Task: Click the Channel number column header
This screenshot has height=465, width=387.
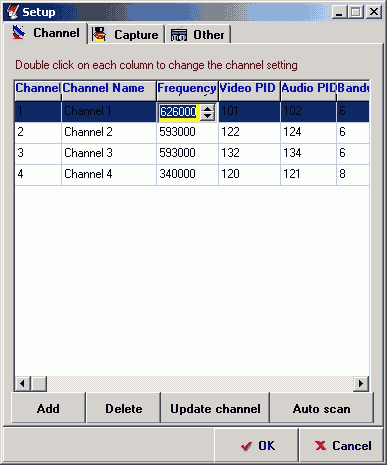Action: click(x=38, y=90)
